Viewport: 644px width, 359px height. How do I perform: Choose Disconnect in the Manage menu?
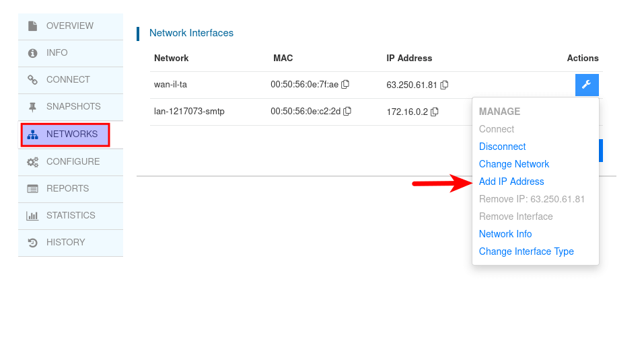pyautogui.click(x=502, y=147)
